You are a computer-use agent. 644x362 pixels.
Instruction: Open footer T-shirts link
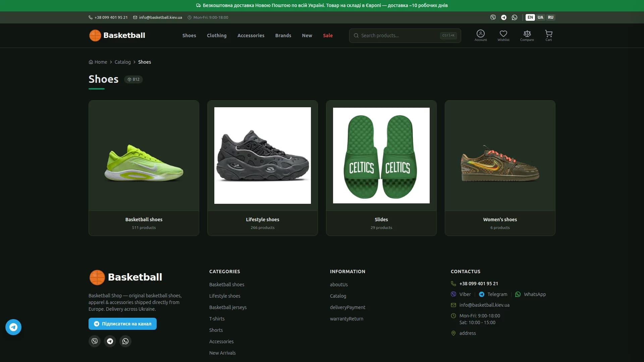tap(217, 319)
